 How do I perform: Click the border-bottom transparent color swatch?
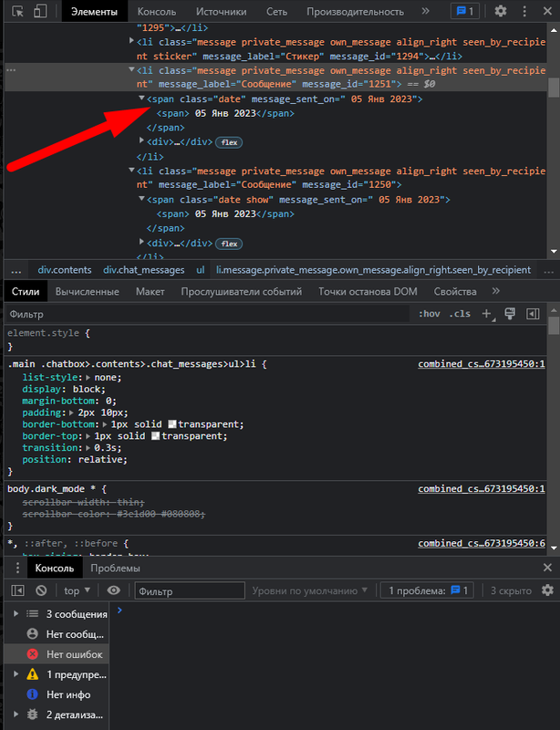[x=172, y=424]
